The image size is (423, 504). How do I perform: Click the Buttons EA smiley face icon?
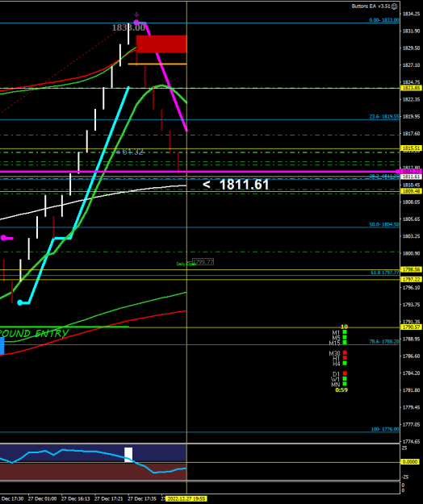tap(396, 6)
